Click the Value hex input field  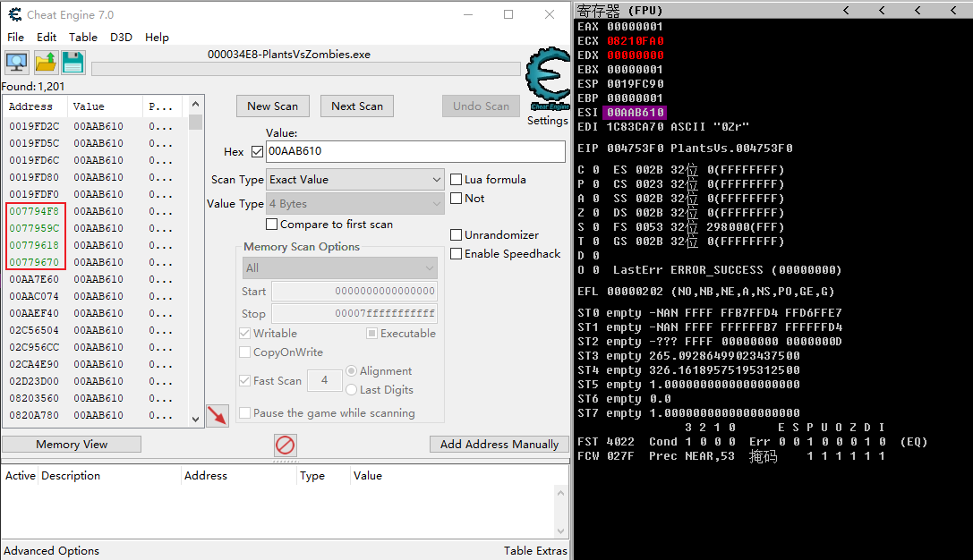pyautogui.click(x=415, y=151)
